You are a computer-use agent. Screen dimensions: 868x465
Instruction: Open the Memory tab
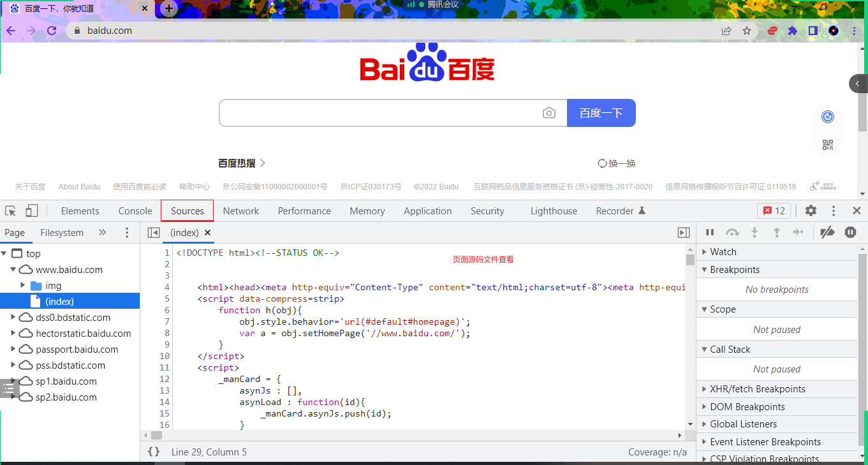tap(367, 210)
